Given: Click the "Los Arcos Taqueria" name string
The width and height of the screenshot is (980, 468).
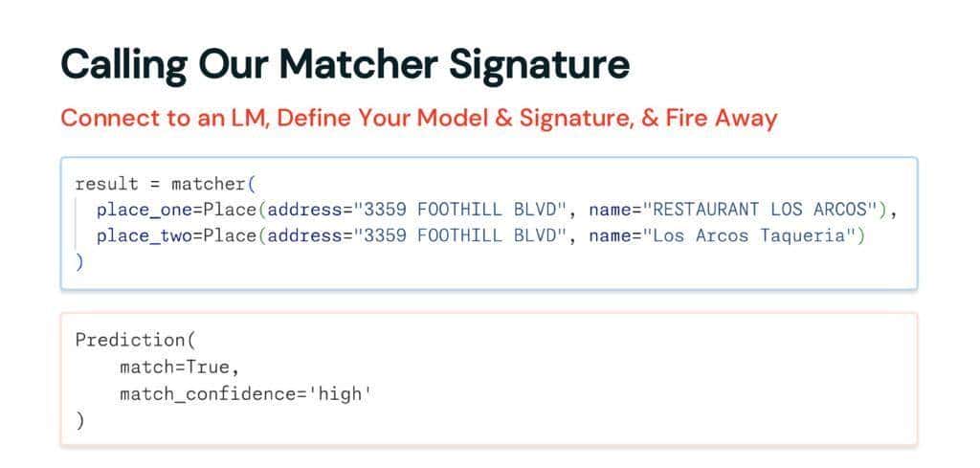Looking at the screenshot, I should click(x=752, y=235).
